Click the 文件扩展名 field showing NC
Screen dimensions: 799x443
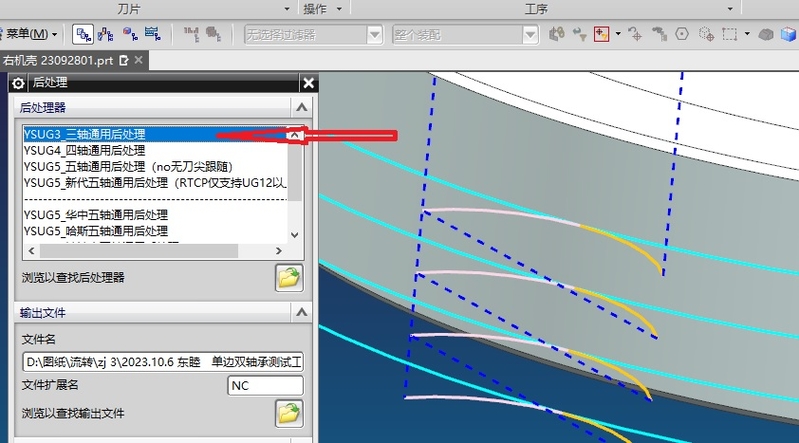point(265,385)
